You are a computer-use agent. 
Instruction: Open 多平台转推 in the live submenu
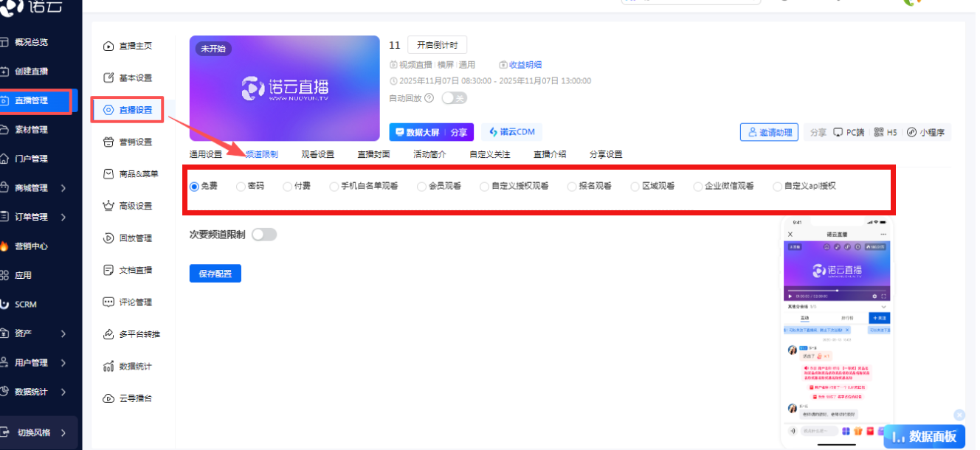(x=131, y=334)
